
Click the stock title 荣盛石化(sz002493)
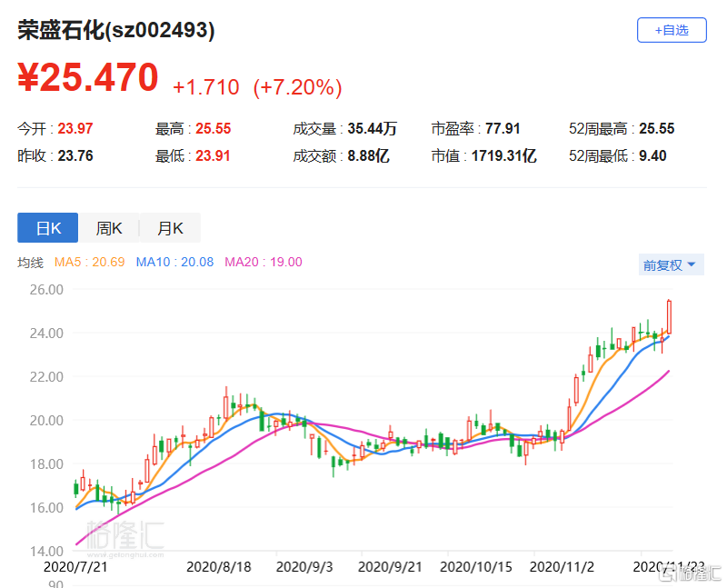(x=116, y=31)
